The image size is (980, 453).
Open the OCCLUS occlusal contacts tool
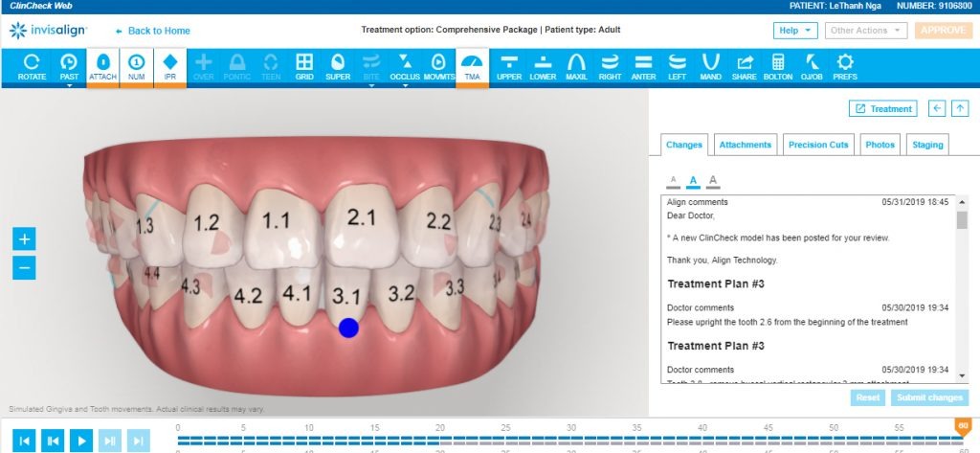tap(405, 66)
